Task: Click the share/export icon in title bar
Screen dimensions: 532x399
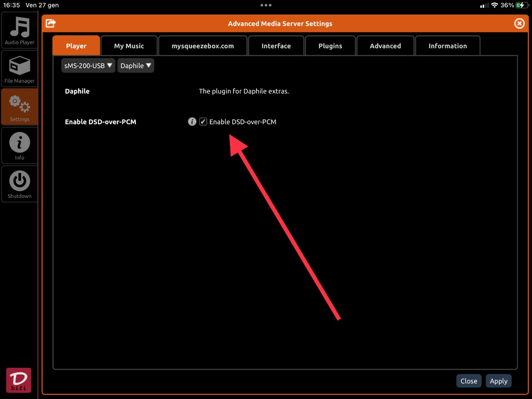Action: (x=51, y=23)
